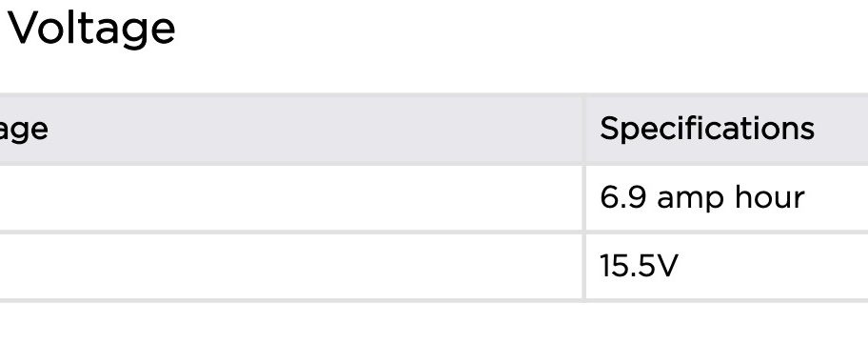868x364 pixels.
Task: Click the partially visible "age" header text
Action: click(x=24, y=131)
